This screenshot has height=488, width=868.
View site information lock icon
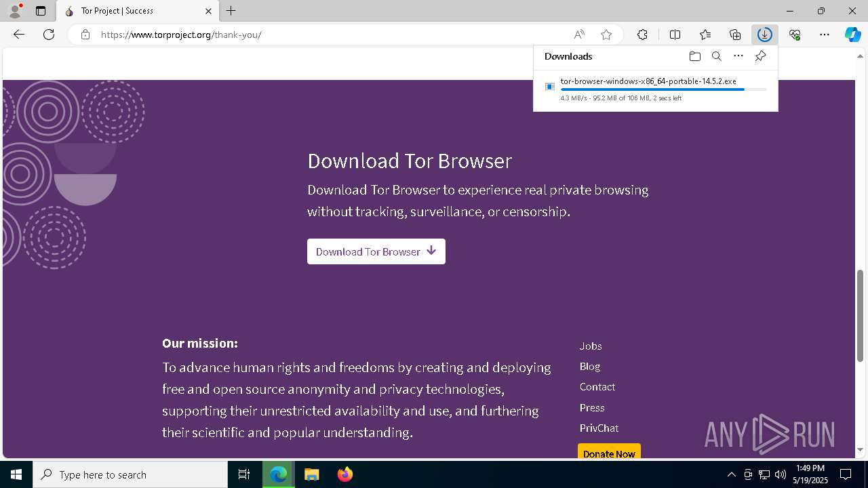85,35
